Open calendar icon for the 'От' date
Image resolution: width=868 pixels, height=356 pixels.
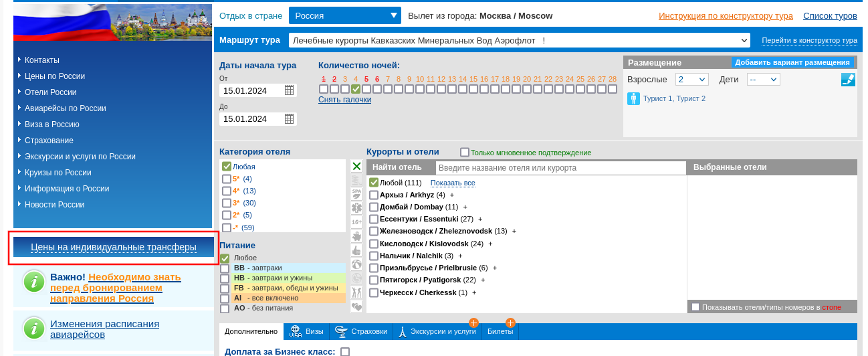[289, 90]
